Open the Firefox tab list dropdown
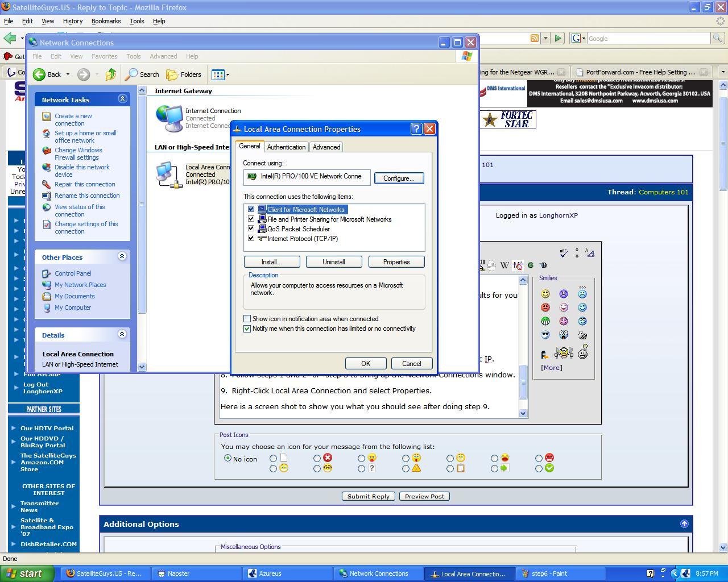 [723, 72]
